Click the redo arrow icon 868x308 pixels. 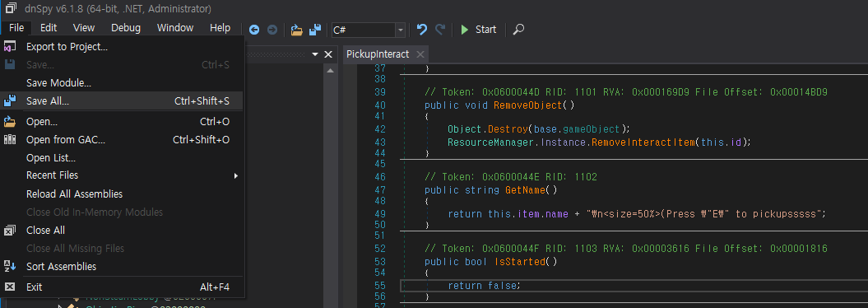[x=440, y=30]
